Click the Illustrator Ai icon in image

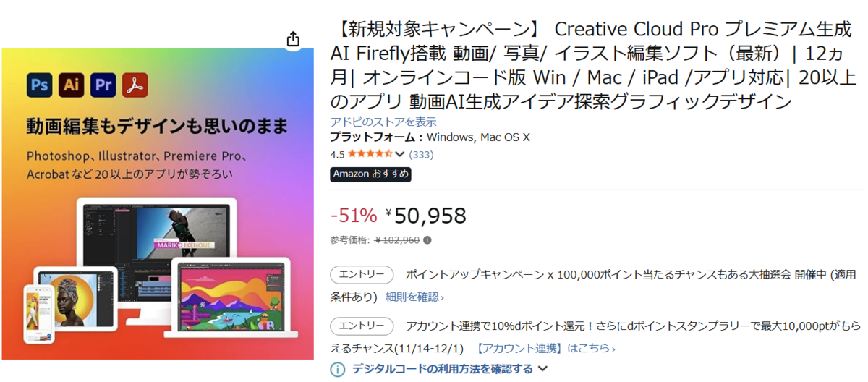click(x=71, y=85)
